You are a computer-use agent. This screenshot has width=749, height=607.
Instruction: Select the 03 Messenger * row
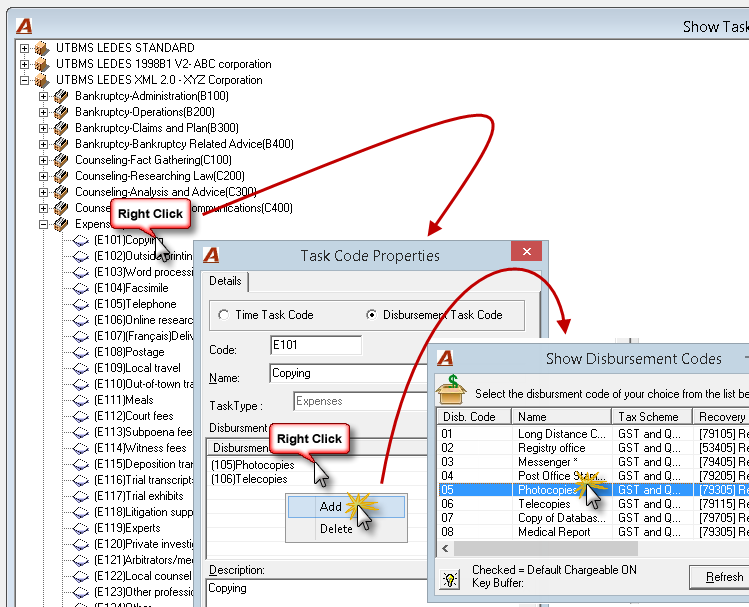coord(593,462)
